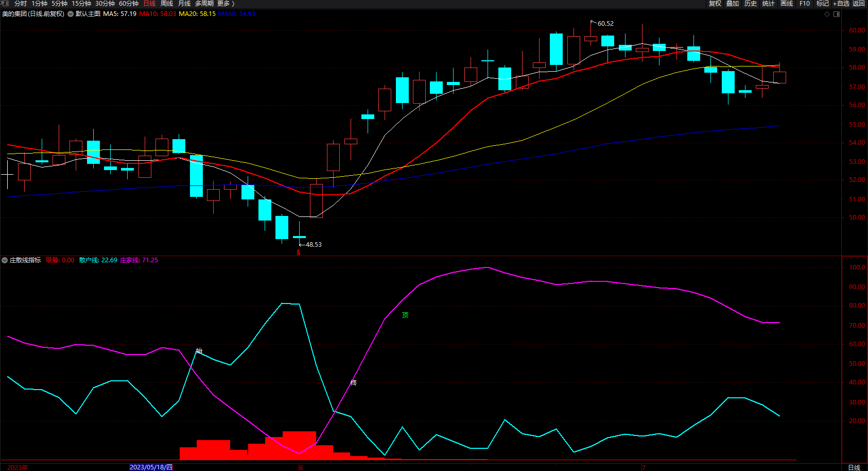The image size is (868, 471).
Task: Switch to 周线 weekly chart
Action: tap(167, 4)
